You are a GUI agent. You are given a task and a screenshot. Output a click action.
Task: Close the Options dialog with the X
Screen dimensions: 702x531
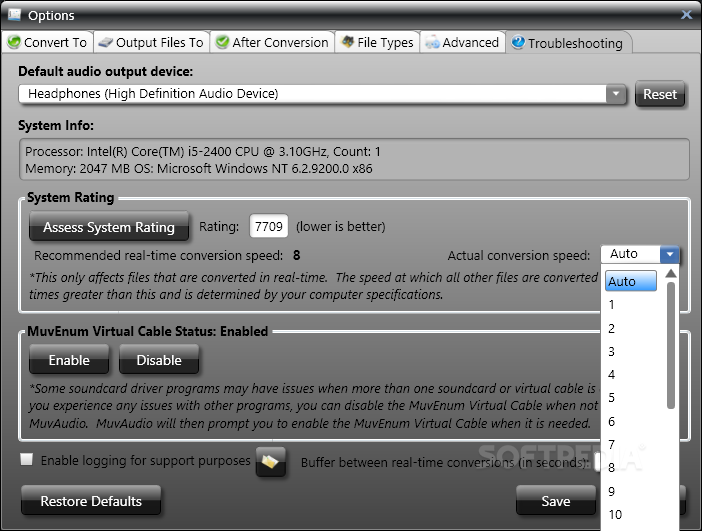(x=686, y=15)
